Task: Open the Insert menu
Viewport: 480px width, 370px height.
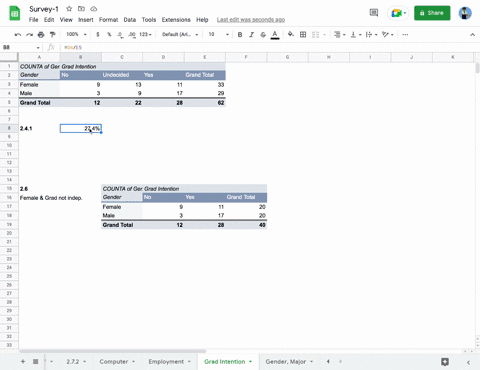Action: 86,20
